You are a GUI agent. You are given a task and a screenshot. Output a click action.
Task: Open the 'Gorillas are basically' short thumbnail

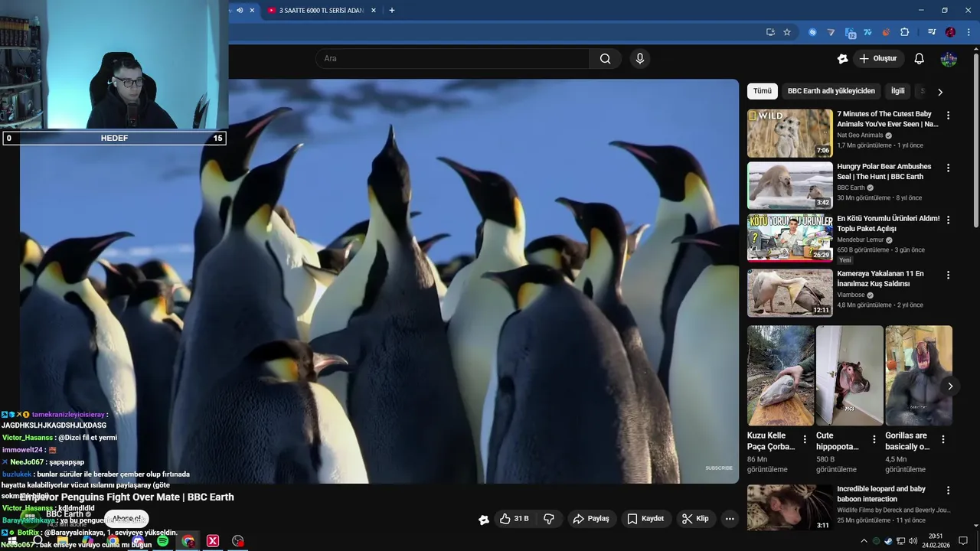pyautogui.click(x=919, y=376)
